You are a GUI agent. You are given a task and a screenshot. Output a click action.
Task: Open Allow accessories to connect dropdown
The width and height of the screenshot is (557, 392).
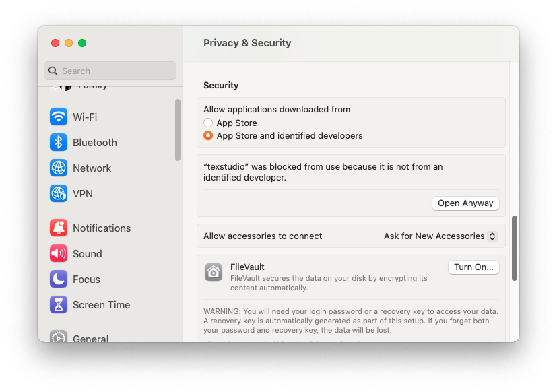440,236
